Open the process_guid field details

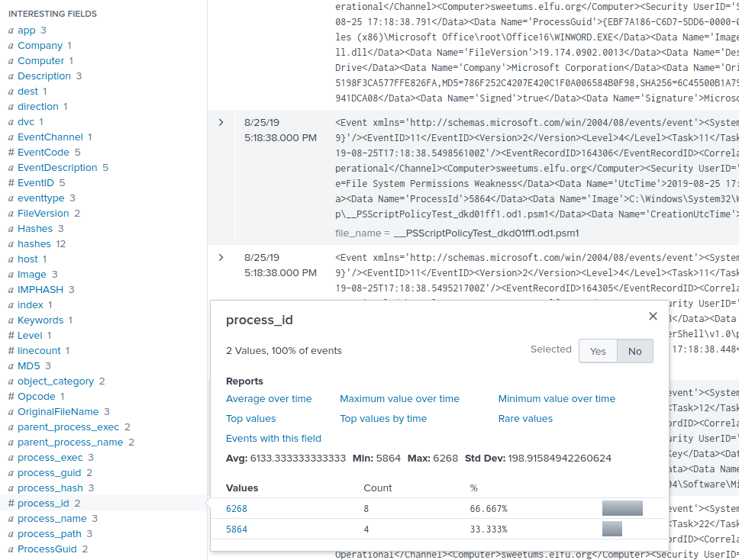click(49, 472)
